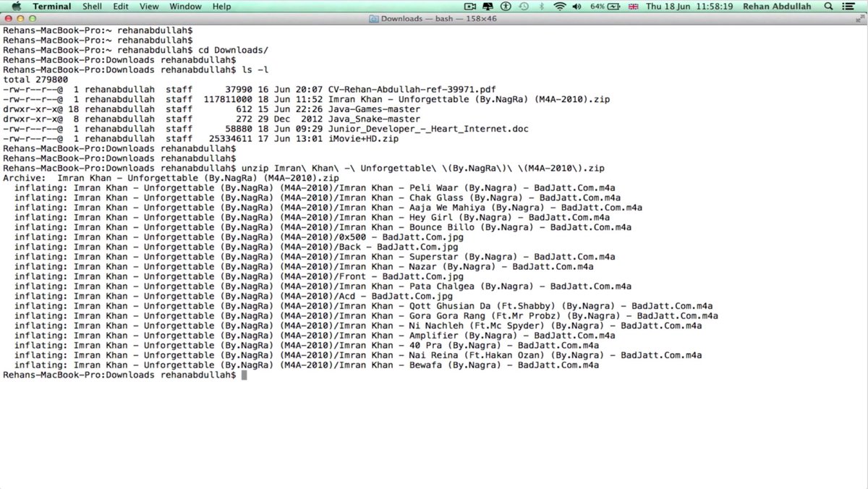Zoom the Terminal window with green button
The width and height of the screenshot is (868, 489).
coord(33,19)
